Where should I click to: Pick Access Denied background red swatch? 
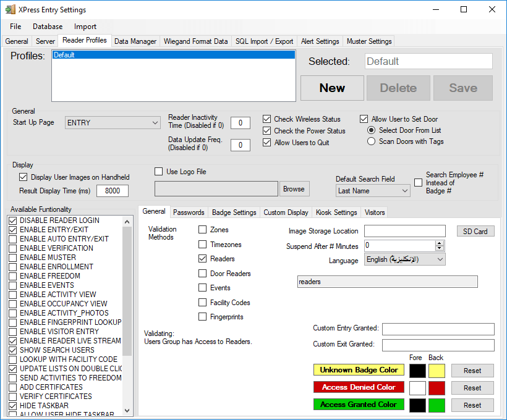point(437,388)
